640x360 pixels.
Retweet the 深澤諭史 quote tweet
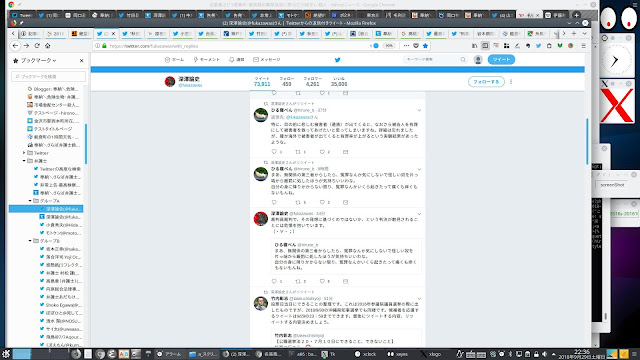click(x=298, y=281)
